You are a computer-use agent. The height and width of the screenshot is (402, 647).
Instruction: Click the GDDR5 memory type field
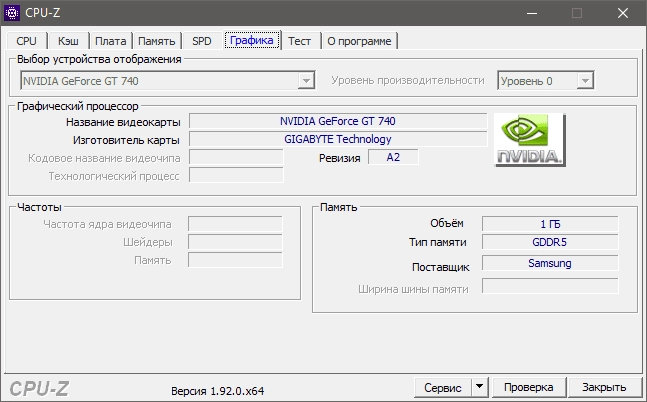[x=550, y=242]
